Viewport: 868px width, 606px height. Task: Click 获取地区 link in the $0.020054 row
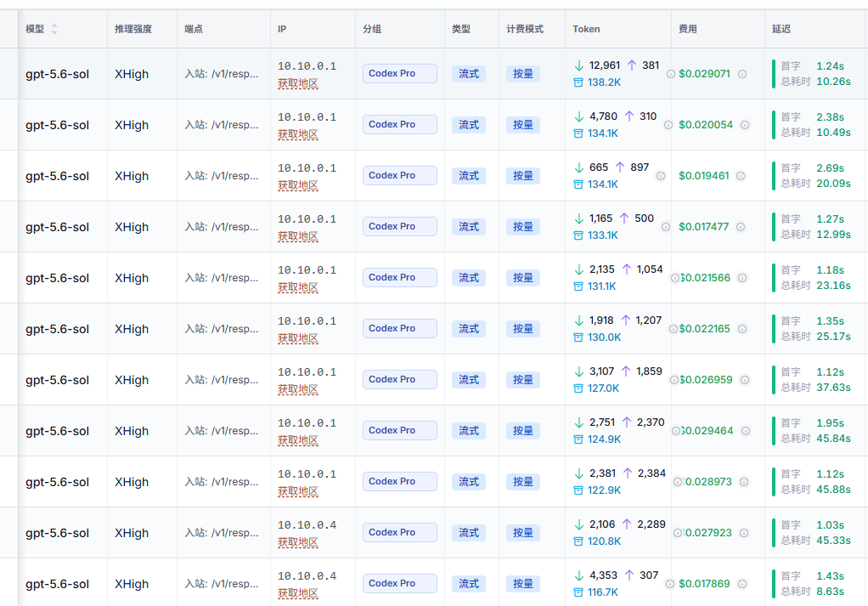click(298, 134)
